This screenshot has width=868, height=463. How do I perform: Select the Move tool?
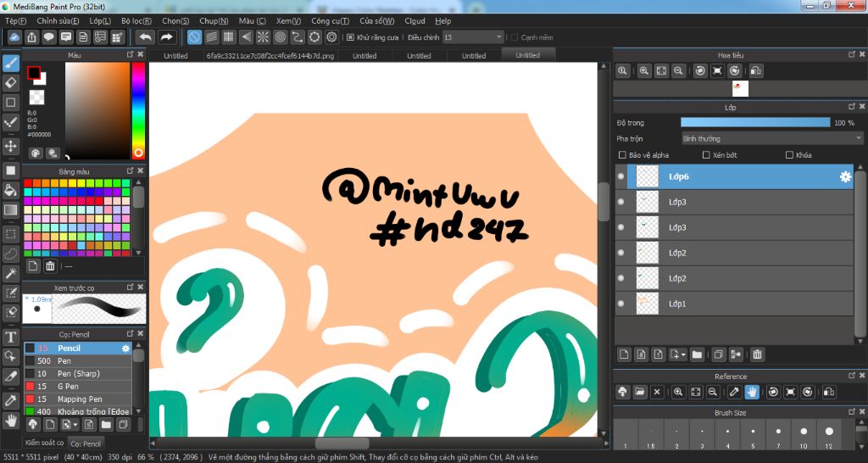tap(10, 146)
